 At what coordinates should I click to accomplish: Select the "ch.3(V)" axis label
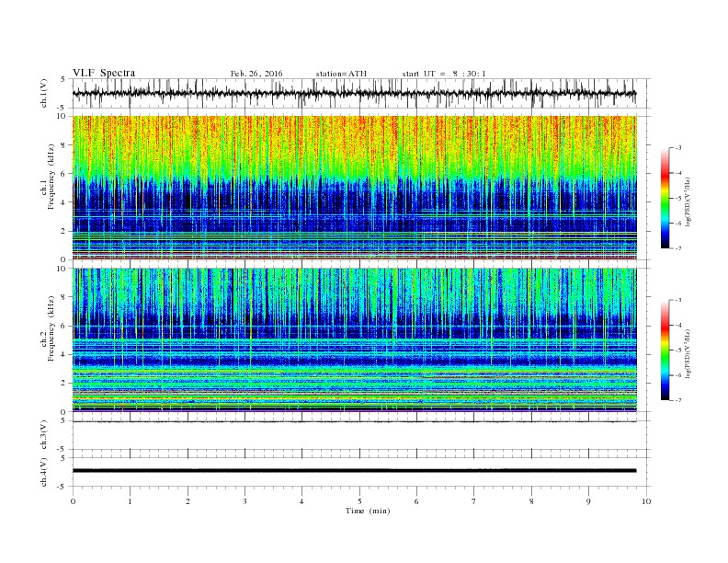tap(44, 435)
